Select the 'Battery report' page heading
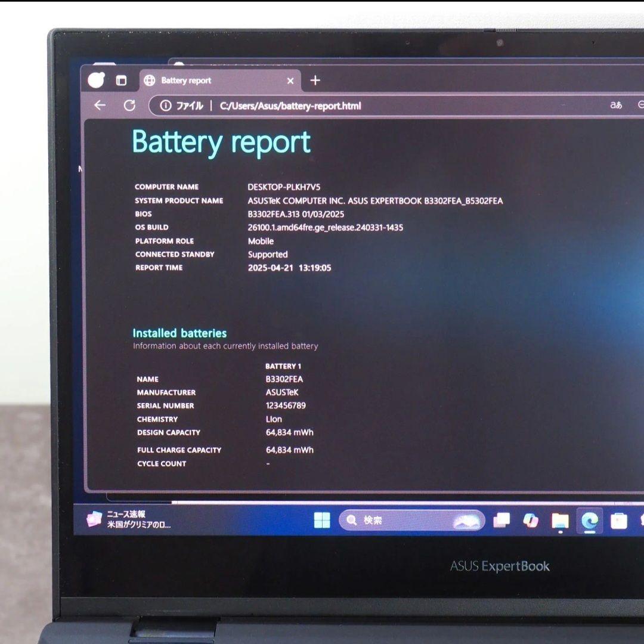The width and height of the screenshot is (644, 644). click(221, 143)
